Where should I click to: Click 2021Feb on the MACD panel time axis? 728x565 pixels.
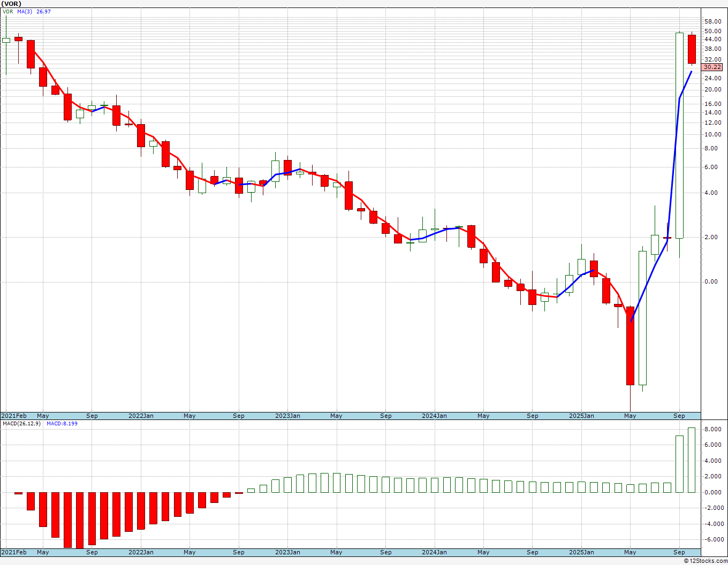(x=14, y=552)
